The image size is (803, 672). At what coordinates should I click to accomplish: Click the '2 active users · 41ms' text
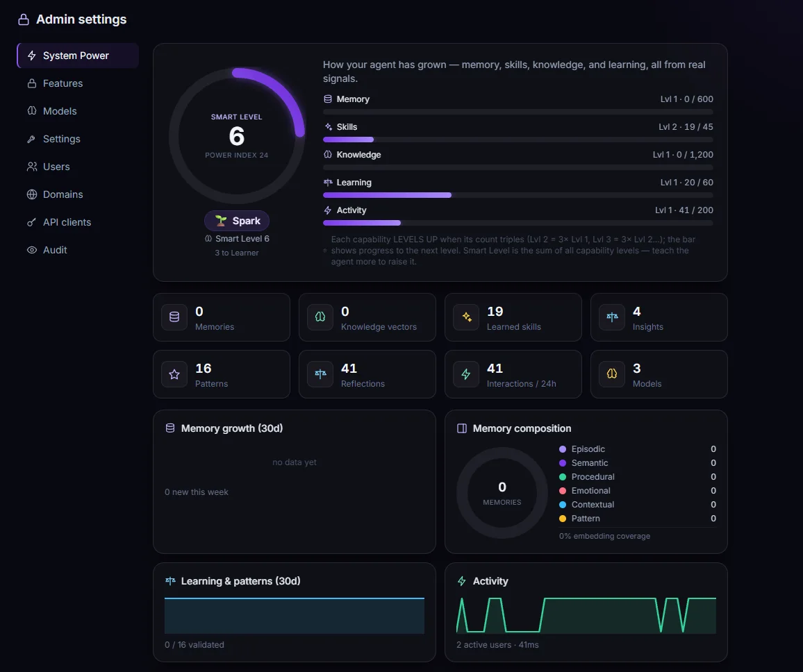(x=497, y=645)
